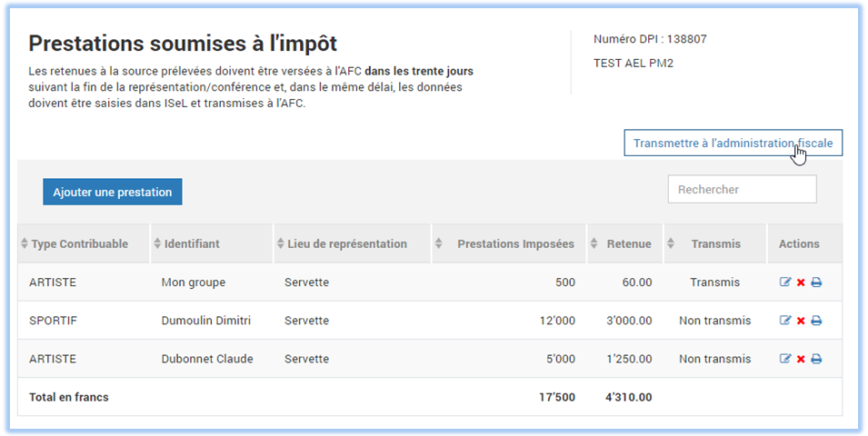Click Ajouter une prestation button

113,192
